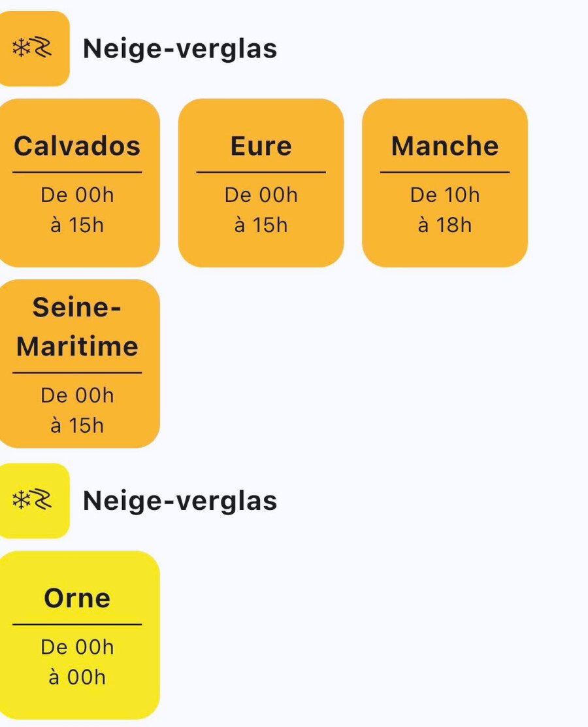
Task: Click "à 15h" end time in Calvados card
Action: (x=77, y=226)
